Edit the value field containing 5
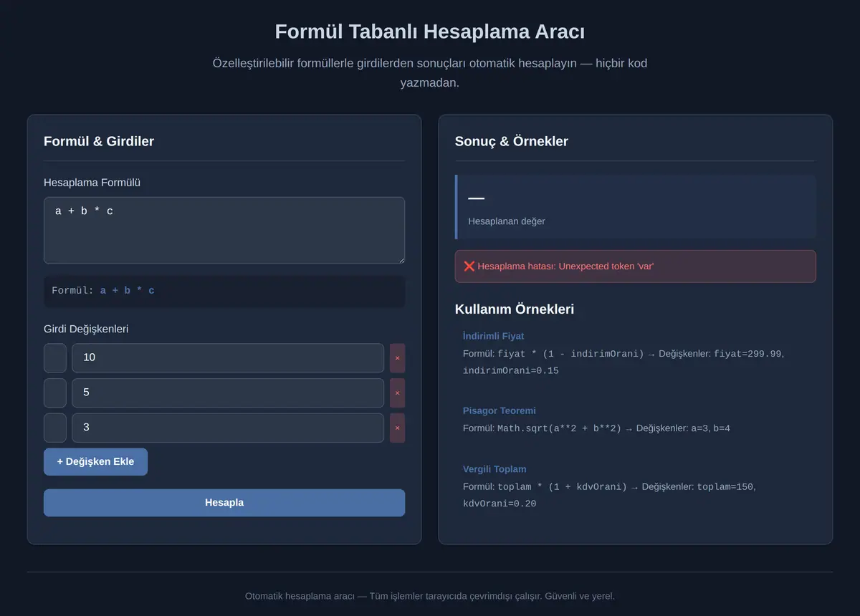 point(228,393)
